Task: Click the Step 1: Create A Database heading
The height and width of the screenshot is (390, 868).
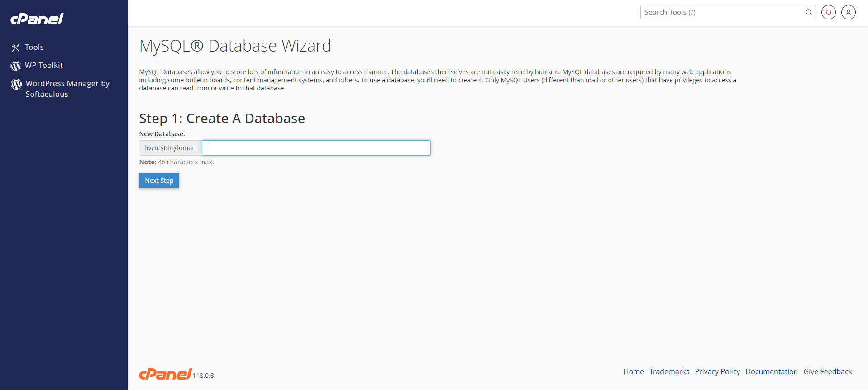Action: tap(222, 118)
